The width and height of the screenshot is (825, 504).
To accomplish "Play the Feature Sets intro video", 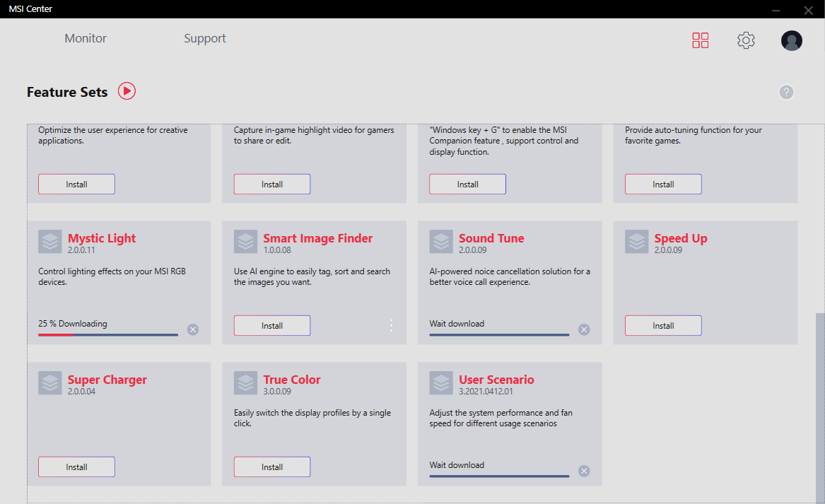I will (127, 91).
